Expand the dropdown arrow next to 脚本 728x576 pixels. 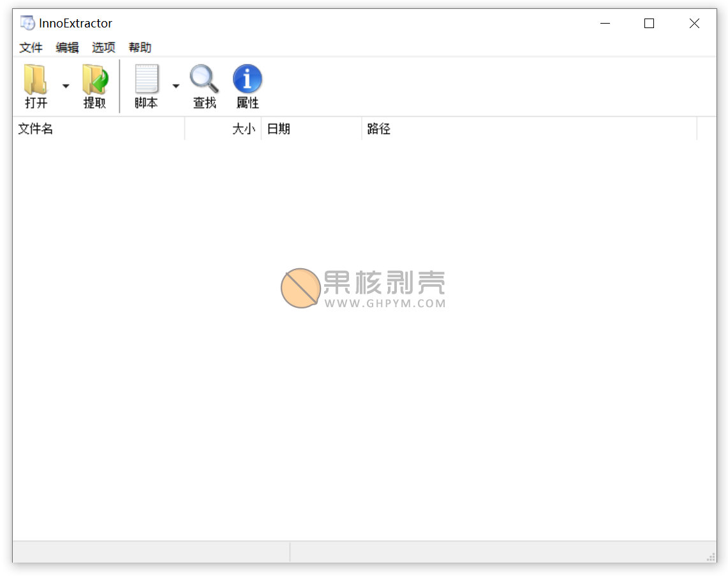tap(176, 86)
